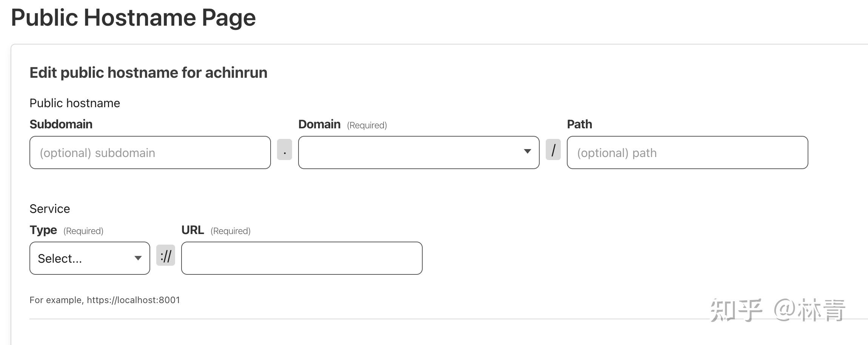Click the optional subdomain input field
Viewport: 868px width, 345px height.
150,152
